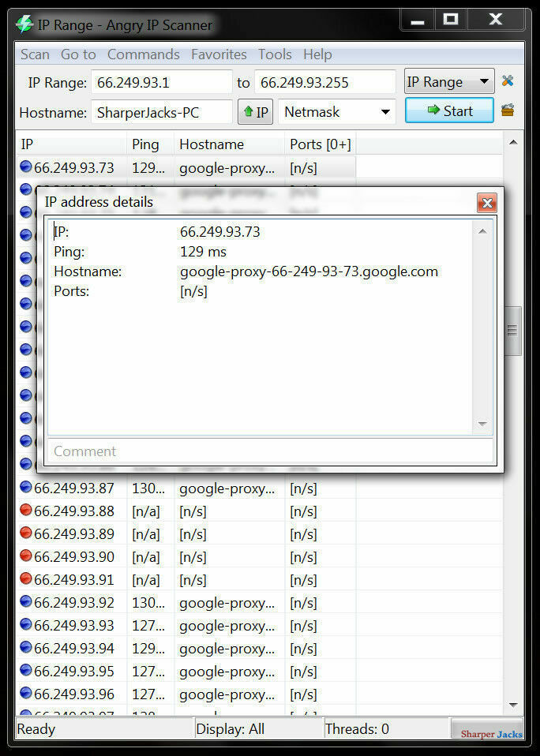Sort by the IP column header
540x756 pixels.
coord(71,144)
